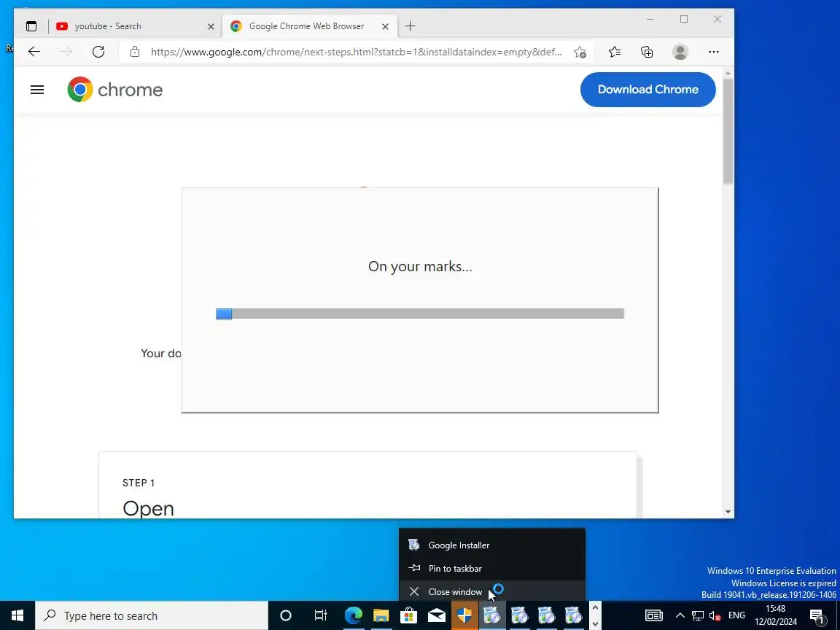Viewport: 840px width, 630px height.
Task: Refresh the current page
Action: point(98,52)
